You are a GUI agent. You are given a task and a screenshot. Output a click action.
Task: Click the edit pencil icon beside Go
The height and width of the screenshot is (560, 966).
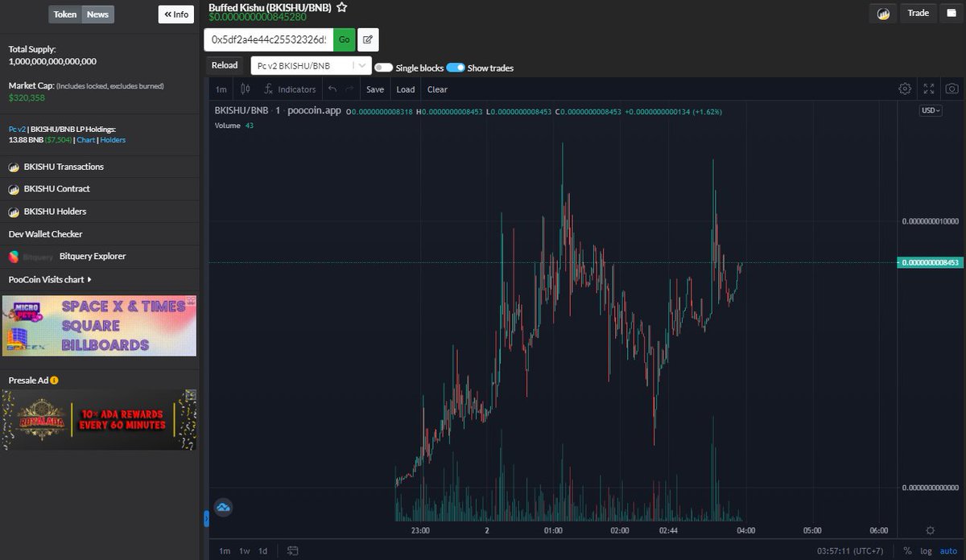[x=368, y=39]
